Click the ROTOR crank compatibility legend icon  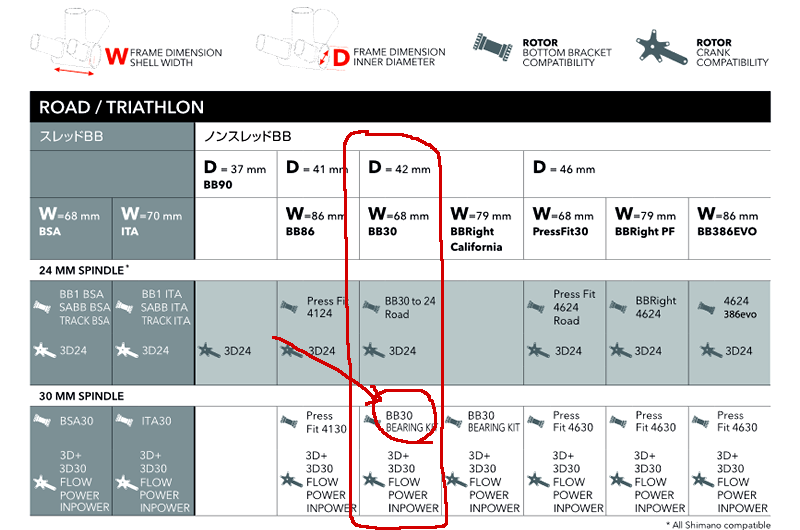click(x=661, y=47)
